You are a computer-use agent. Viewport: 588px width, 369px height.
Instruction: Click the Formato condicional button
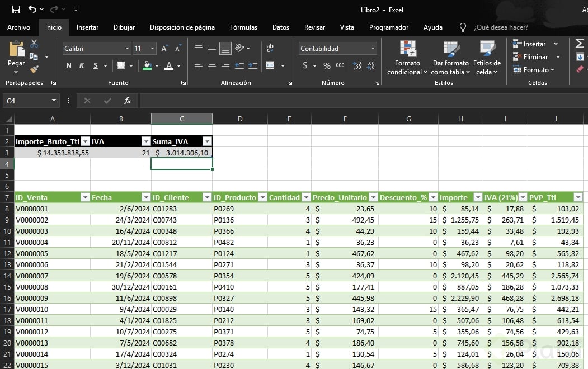[x=407, y=59]
